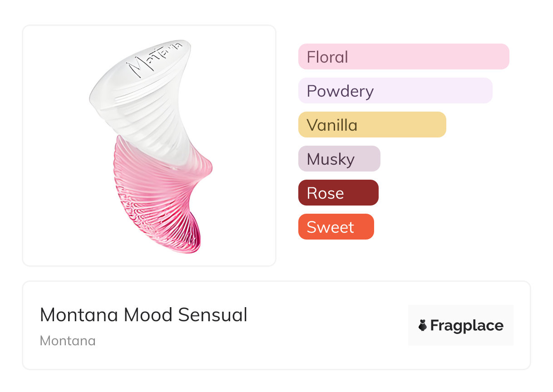Click the Fragplace bottle logo icon
This screenshot has height=392, width=553.
point(423,325)
